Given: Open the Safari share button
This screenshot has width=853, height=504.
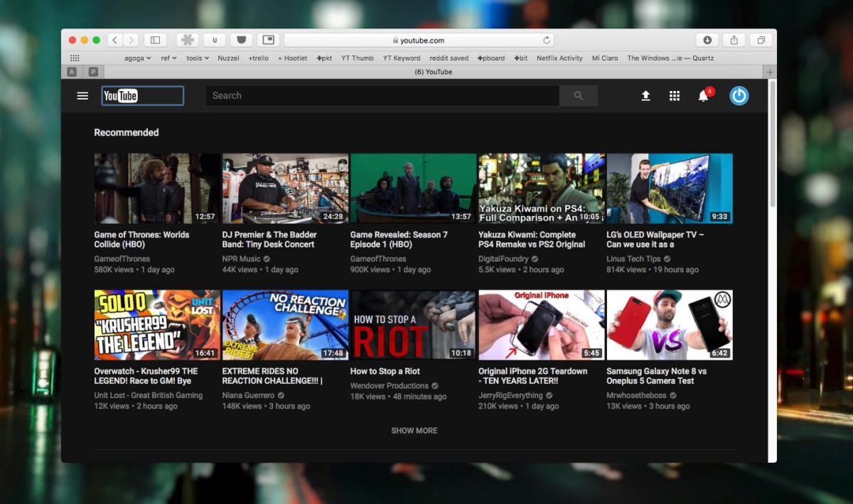Looking at the screenshot, I should (734, 40).
